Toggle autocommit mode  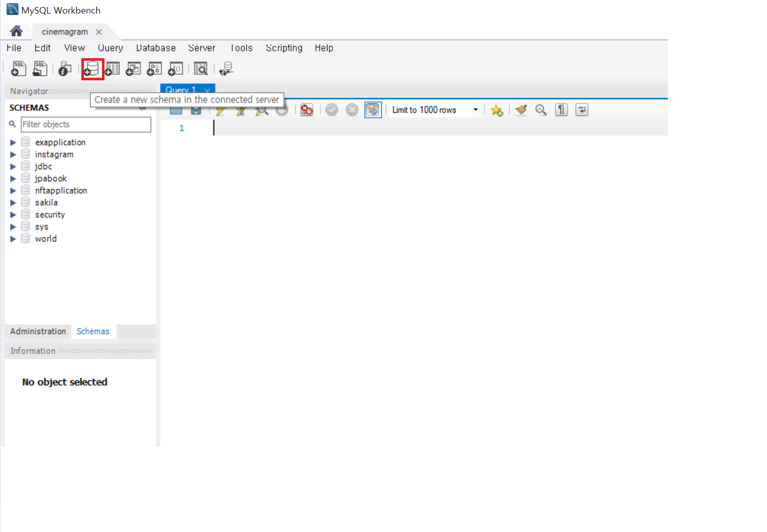pyautogui.click(x=373, y=110)
